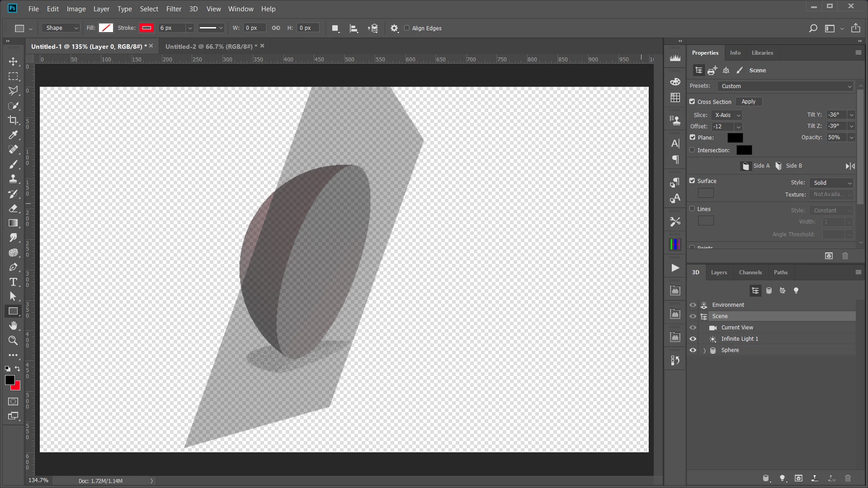Select the Crop tool

pos(13,120)
